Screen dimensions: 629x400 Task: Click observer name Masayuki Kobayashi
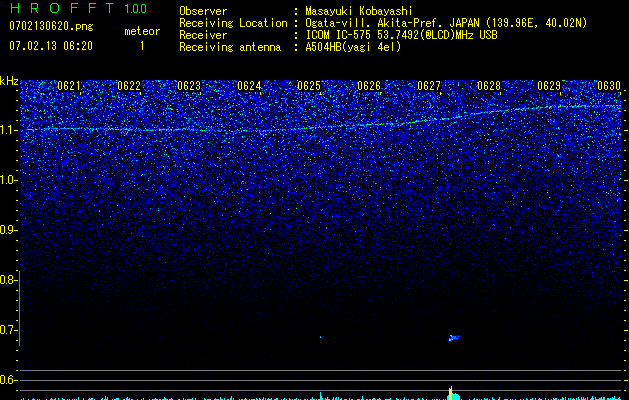pos(359,11)
